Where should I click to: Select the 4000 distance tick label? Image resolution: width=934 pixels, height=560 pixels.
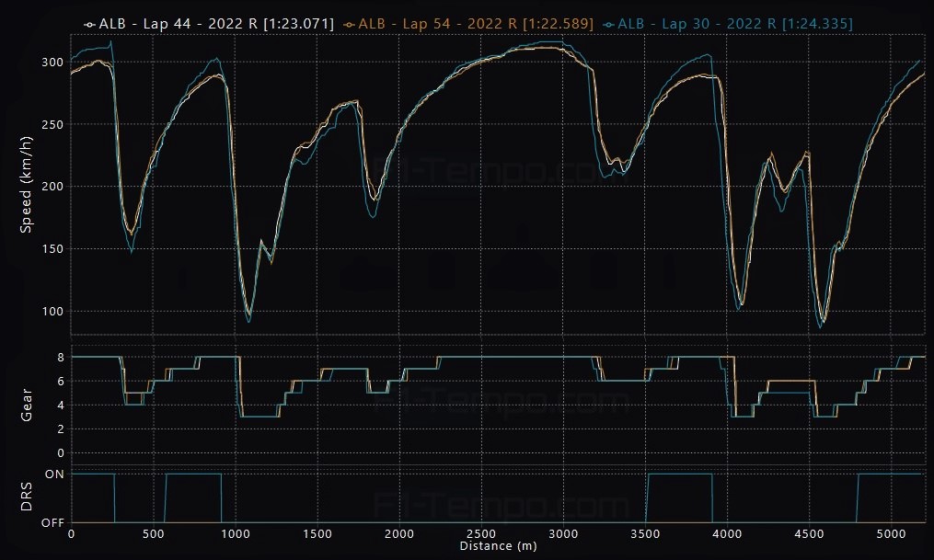pos(727,534)
